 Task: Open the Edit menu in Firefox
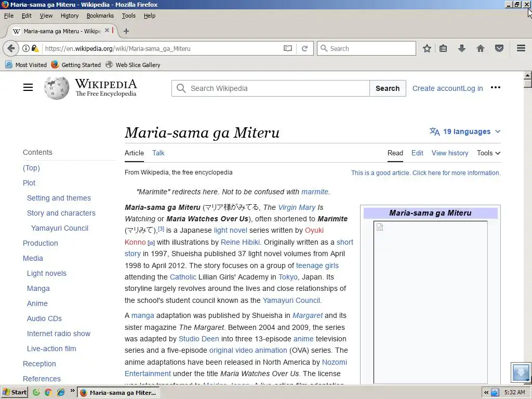(26, 16)
